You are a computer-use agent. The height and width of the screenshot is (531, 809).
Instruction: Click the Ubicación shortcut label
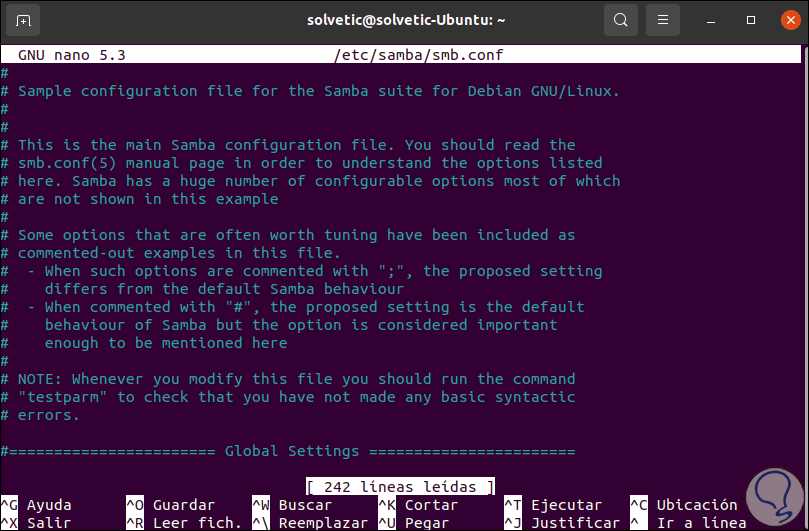(x=696, y=505)
